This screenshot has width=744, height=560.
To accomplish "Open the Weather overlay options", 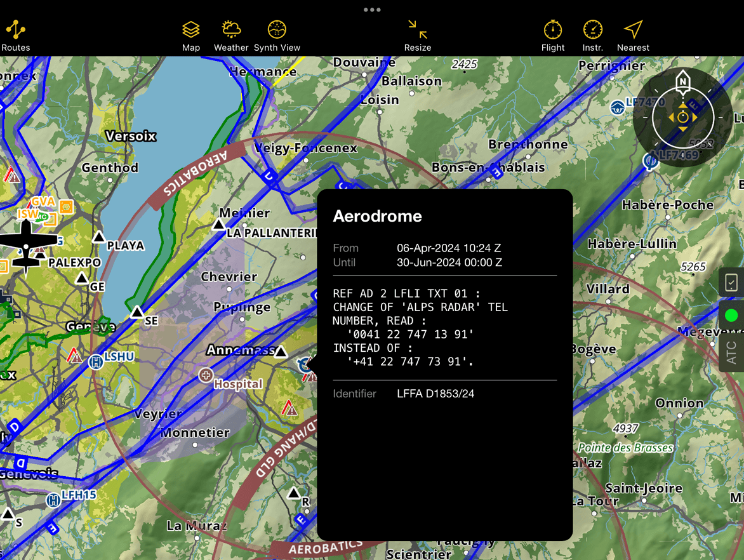I will (231, 36).
